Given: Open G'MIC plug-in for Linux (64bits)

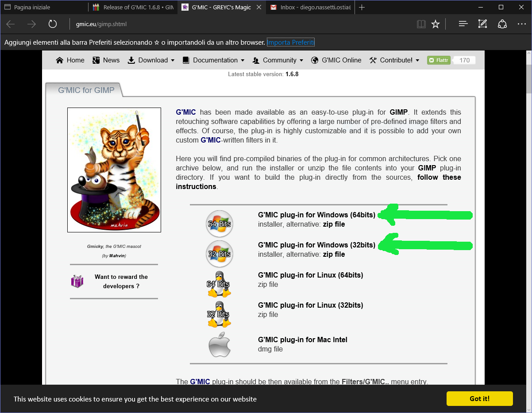Looking at the screenshot, I should tap(310, 275).
